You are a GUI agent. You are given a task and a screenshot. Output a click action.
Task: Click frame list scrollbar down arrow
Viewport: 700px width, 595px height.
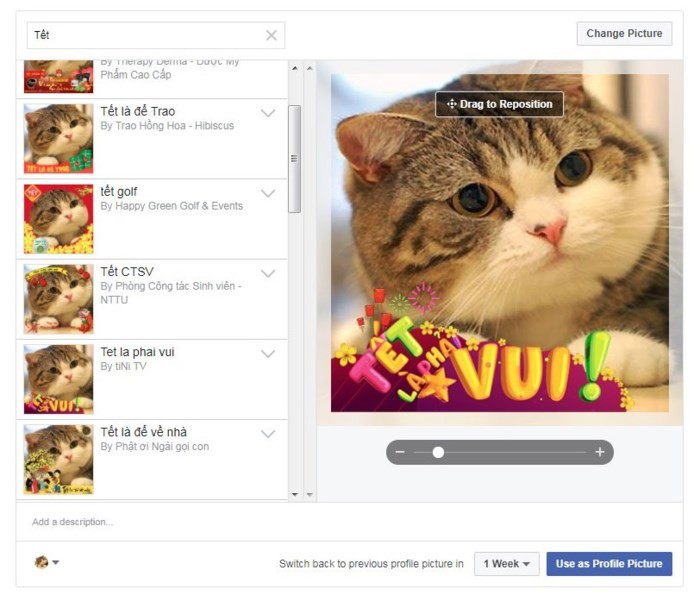[x=295, y=494]
